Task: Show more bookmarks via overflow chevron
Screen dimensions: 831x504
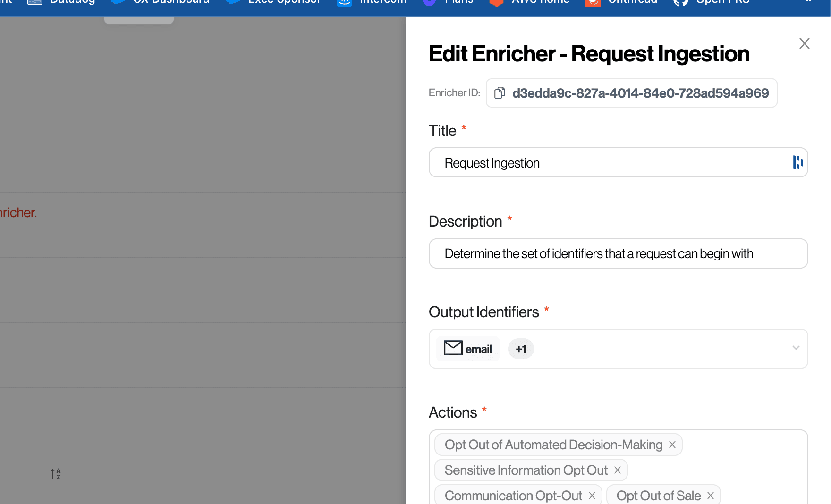Action: coord(809,2)
